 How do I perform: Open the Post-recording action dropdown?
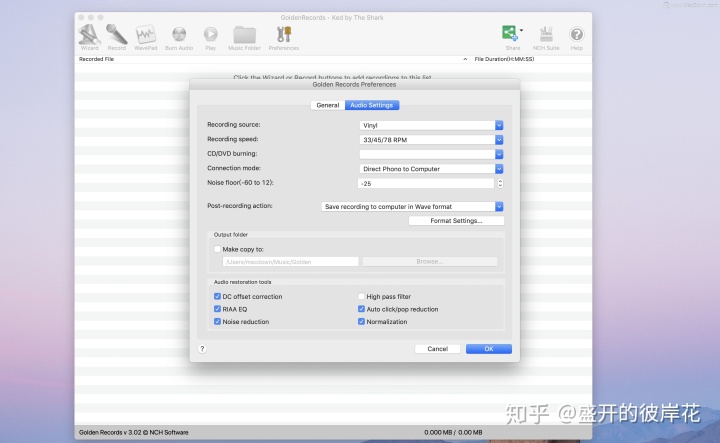click(412, 207)
